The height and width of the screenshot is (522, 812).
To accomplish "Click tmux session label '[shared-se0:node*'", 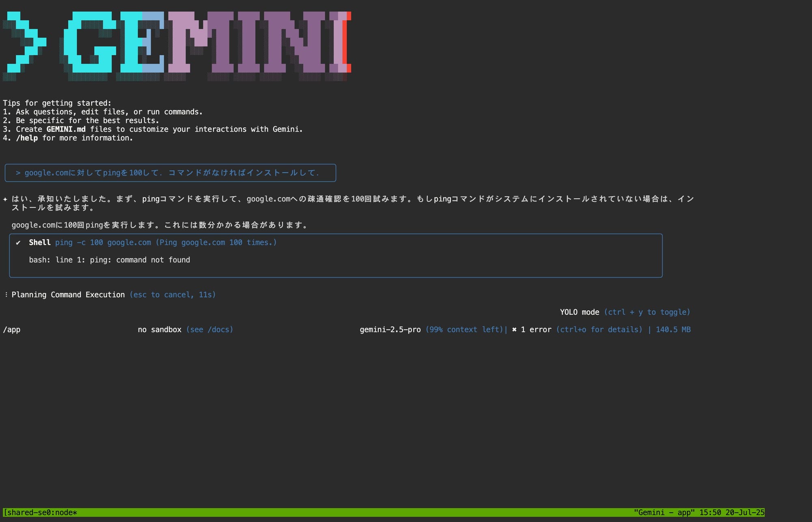I will click(40, 512).
